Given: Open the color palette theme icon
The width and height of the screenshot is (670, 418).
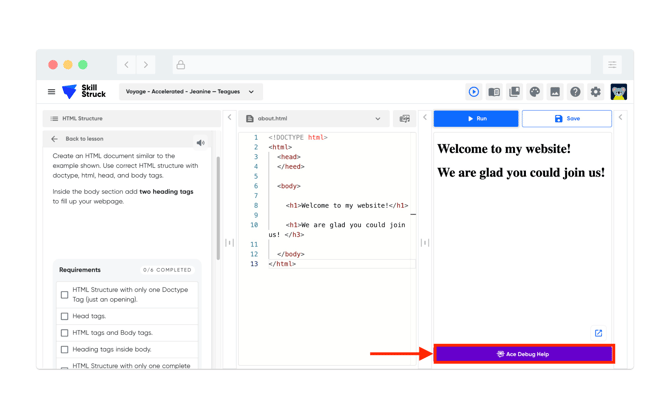Looking at the screenshot, I should pyautogui.click(x=535, y=92).
